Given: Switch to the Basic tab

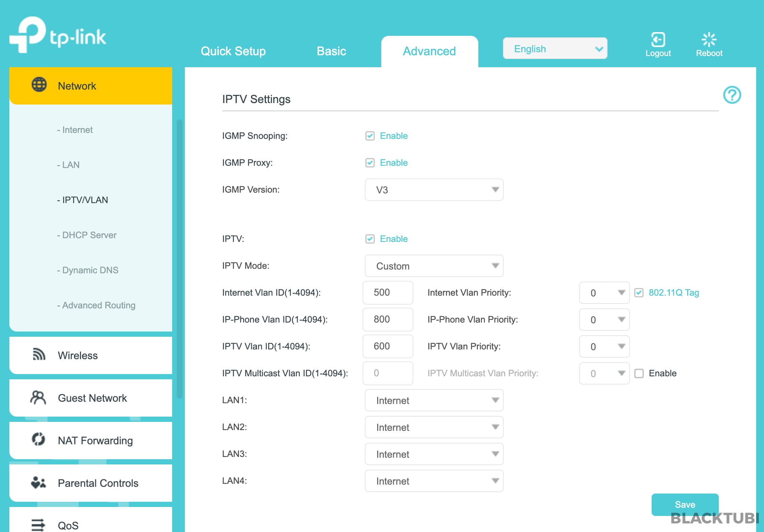Looking at the screenshot, I should click(x=331, y=51).
